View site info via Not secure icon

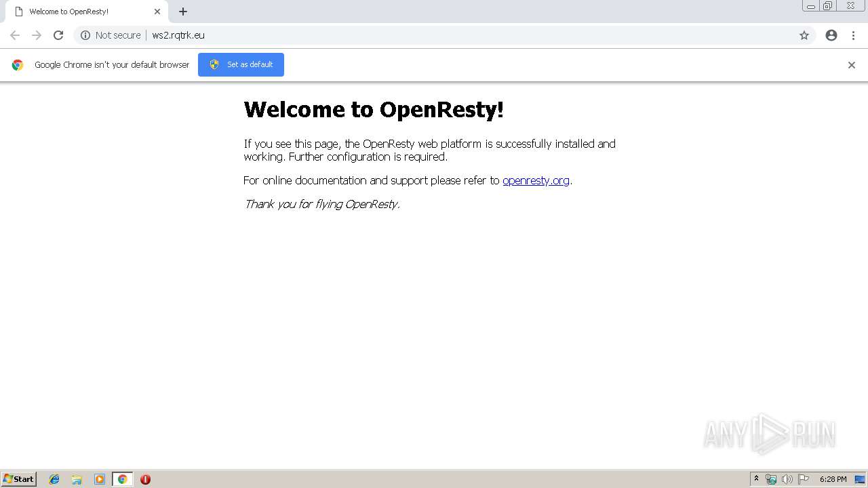click(111, 35)
